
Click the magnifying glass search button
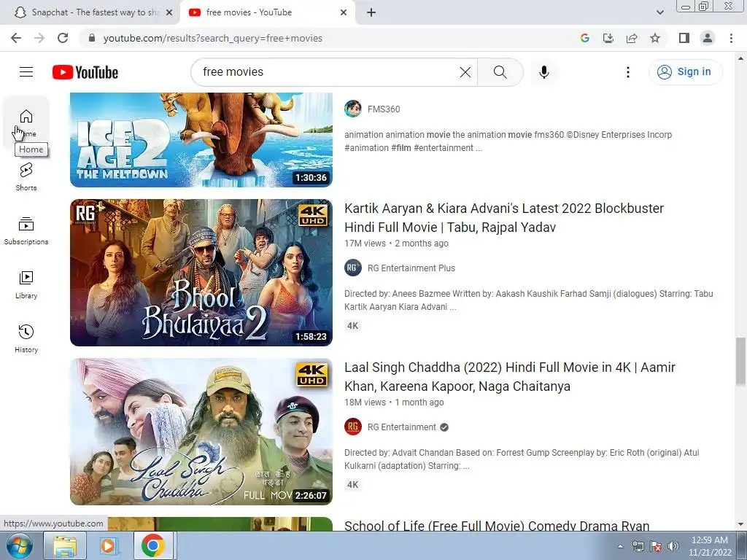pos(500,72)
